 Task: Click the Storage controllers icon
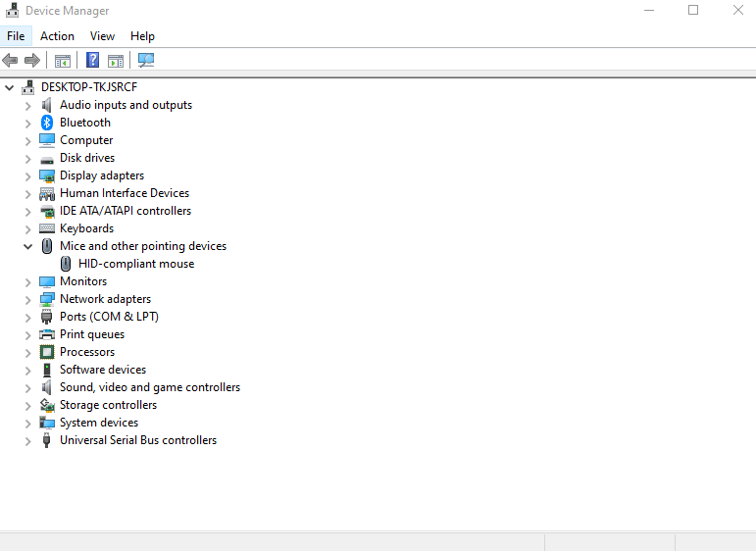click(x=47, y=406)
